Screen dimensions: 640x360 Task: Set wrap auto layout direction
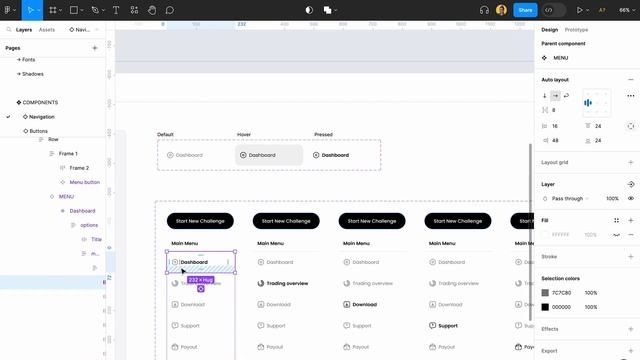click(x=566, y=96)
